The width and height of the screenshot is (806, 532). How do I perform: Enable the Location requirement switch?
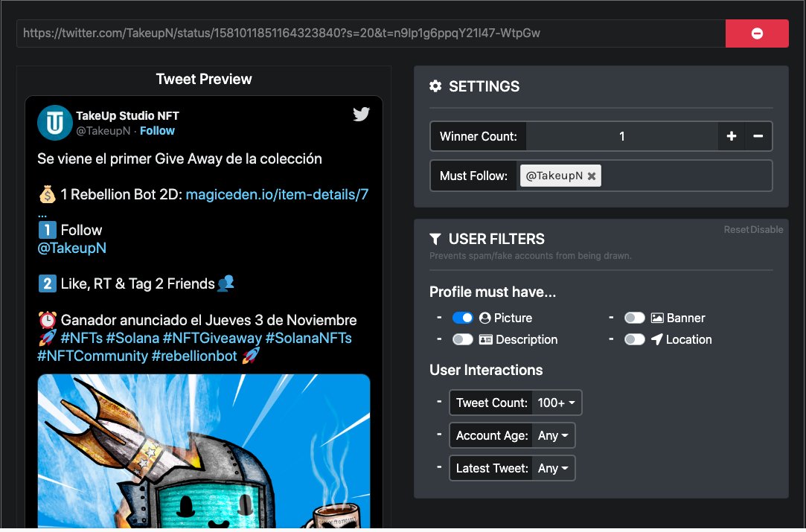634,340
